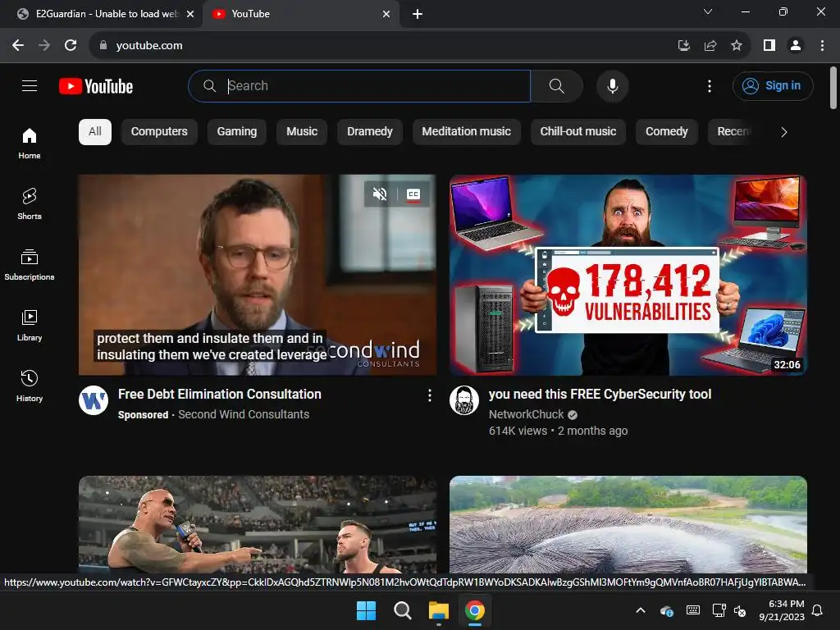
Task: Open the sponsored debt consultation thumbnail
Action: click(x=257, y=275)
